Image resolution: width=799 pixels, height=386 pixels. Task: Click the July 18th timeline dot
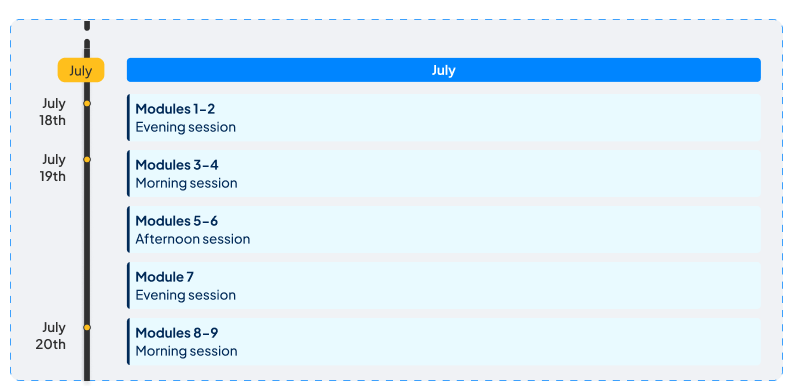(87, 103)
